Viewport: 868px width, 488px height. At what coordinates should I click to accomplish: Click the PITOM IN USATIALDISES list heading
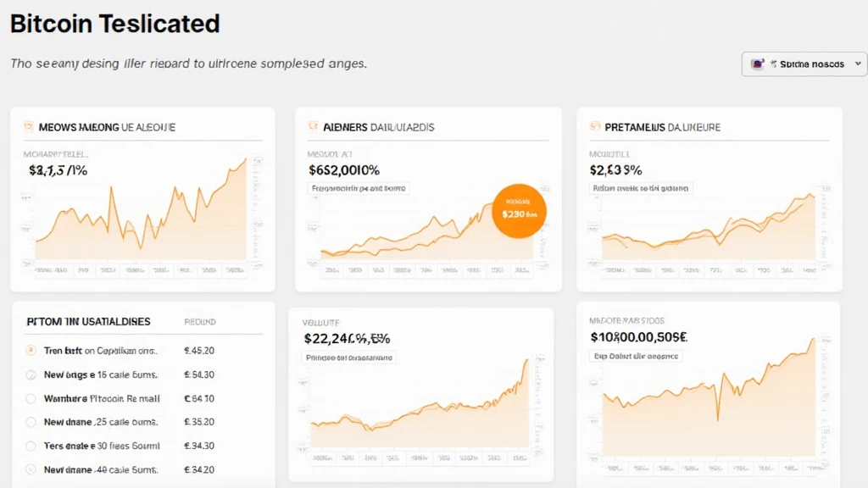coord(88,322)
